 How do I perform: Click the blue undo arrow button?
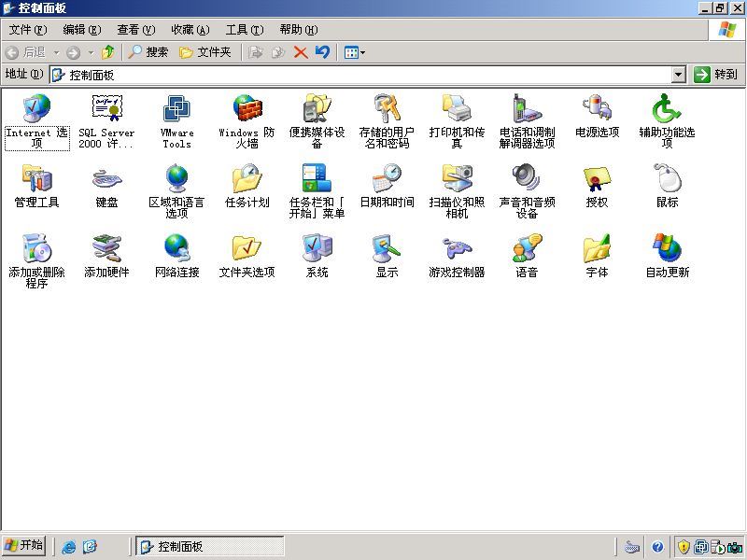pos(322,52)
